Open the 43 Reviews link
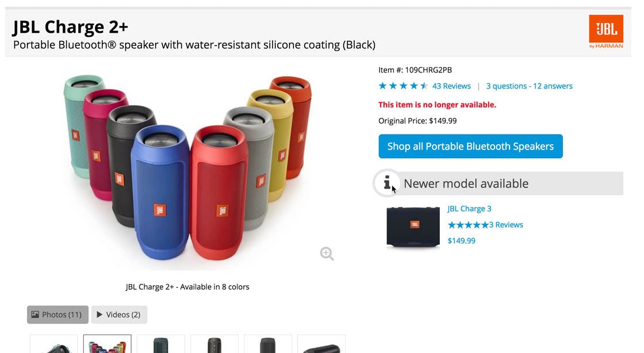This screenshot has width=644, height=353. pyautogui.click(x=451, y=86)
